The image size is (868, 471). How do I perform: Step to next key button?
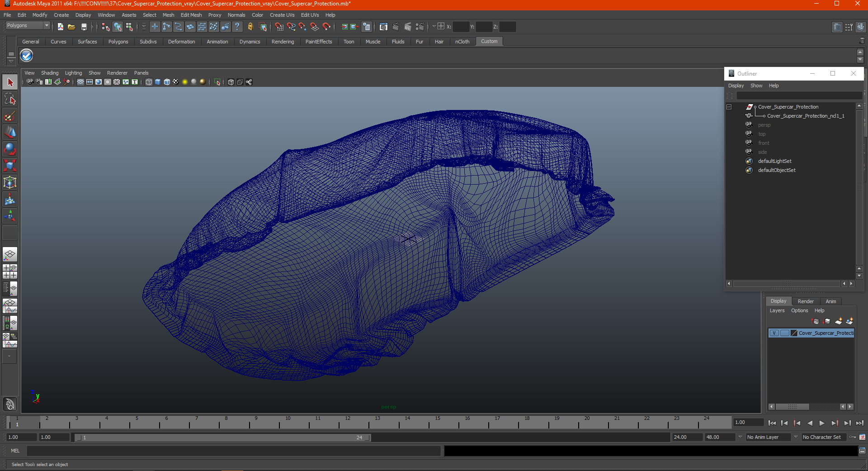(x=835, y=423)
